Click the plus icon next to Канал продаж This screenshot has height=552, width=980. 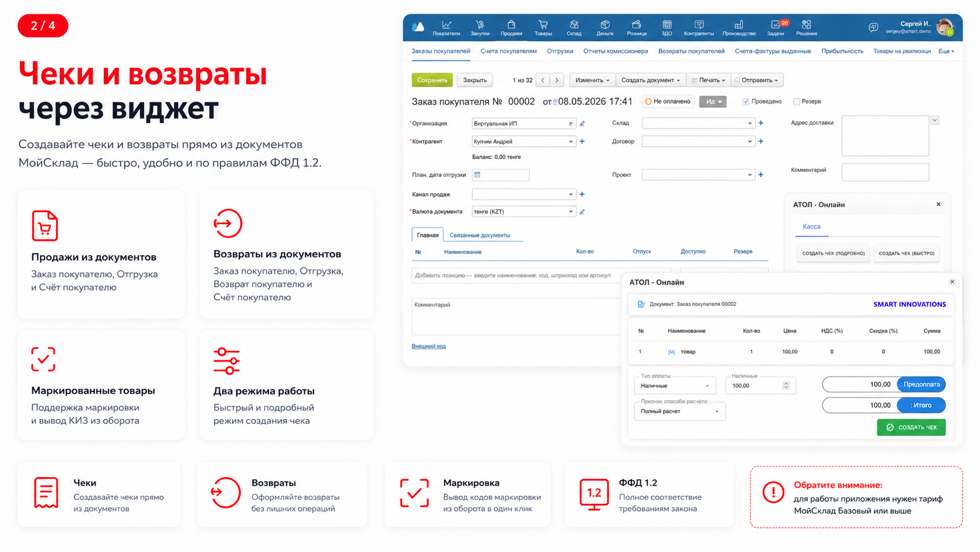[582, 194]
